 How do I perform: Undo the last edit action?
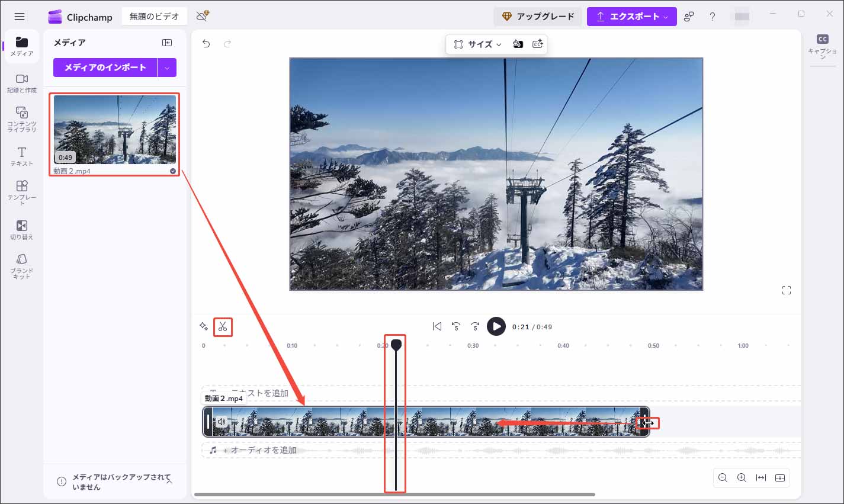pyautogui.click(x=207, y=43)
